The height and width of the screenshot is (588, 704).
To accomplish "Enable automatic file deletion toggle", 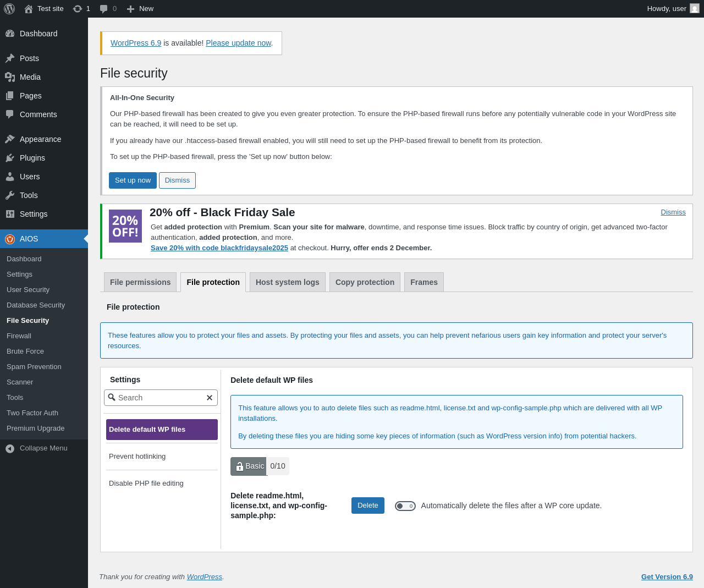I will pos(405,506).
